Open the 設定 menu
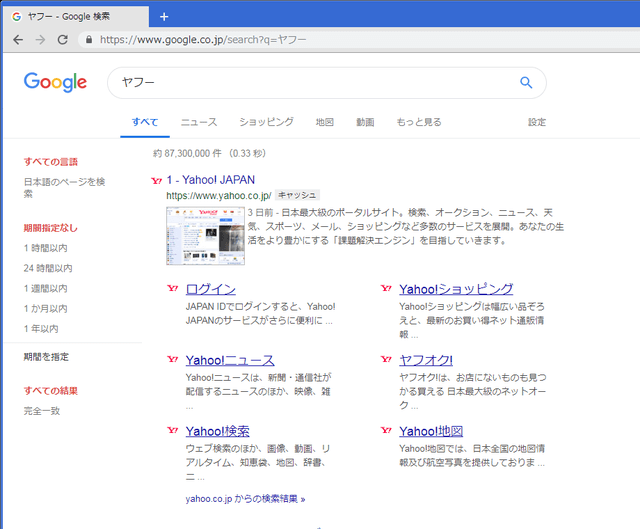Image resolution: width=640 pixels, height=529 pixels. 537,122
